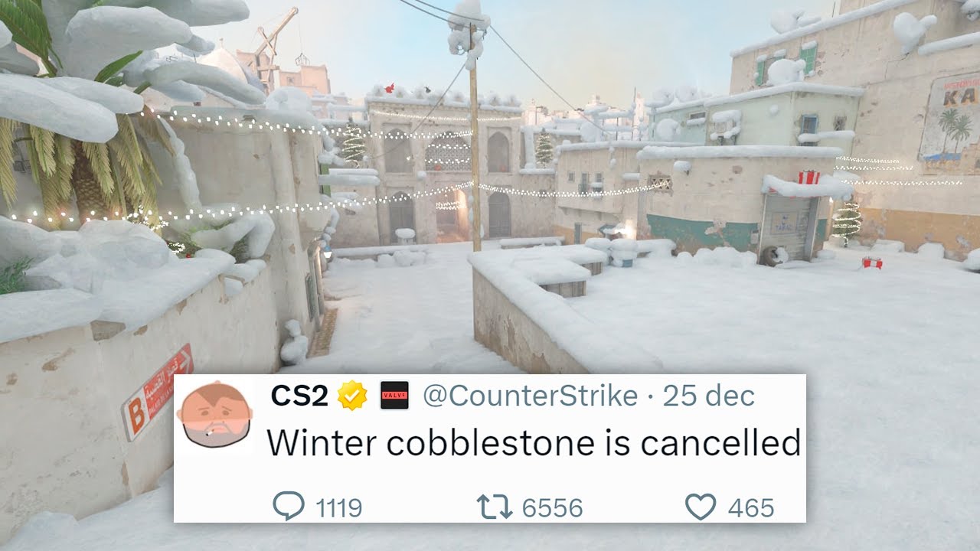Click the 6556 retweet count
Image resolution: width=980 pixels, height=551 pixels.
tap(552, 507)
